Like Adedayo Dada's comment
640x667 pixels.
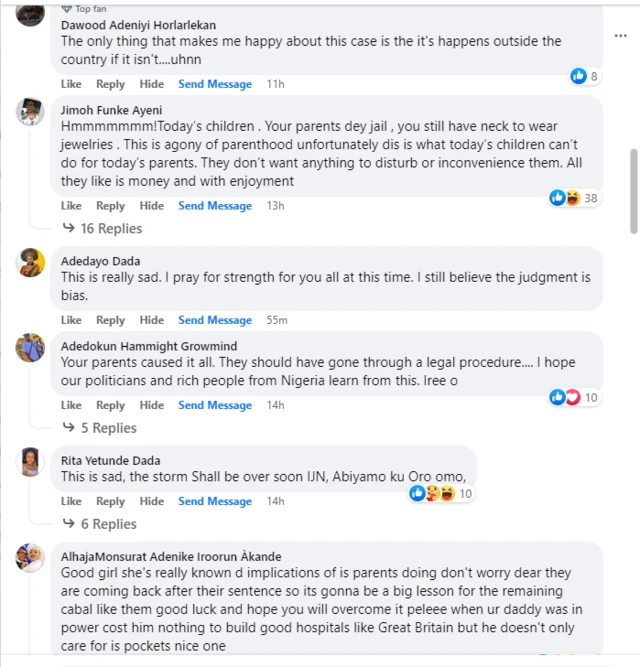(x=71, y=320)
